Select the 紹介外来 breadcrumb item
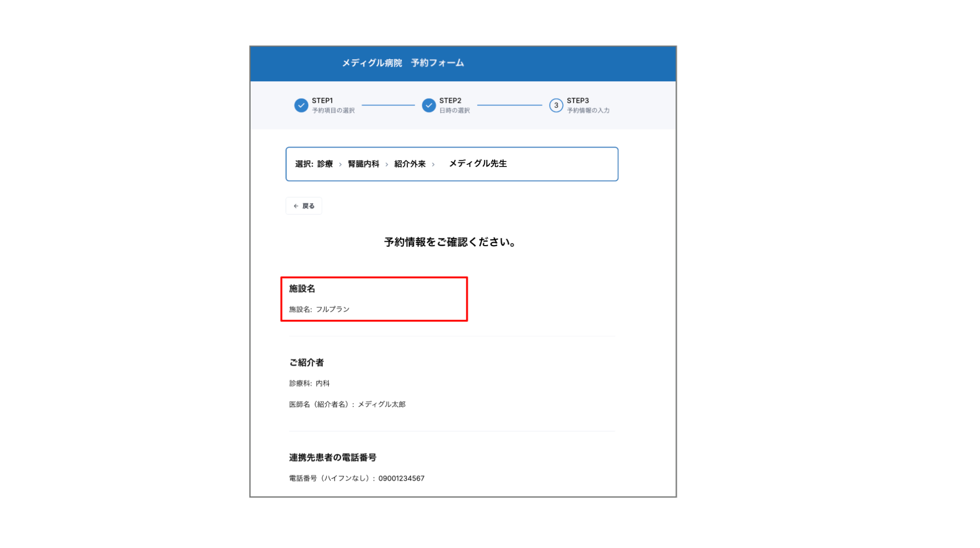The width and height of the screenshot is (980, 548). [410, 164]
